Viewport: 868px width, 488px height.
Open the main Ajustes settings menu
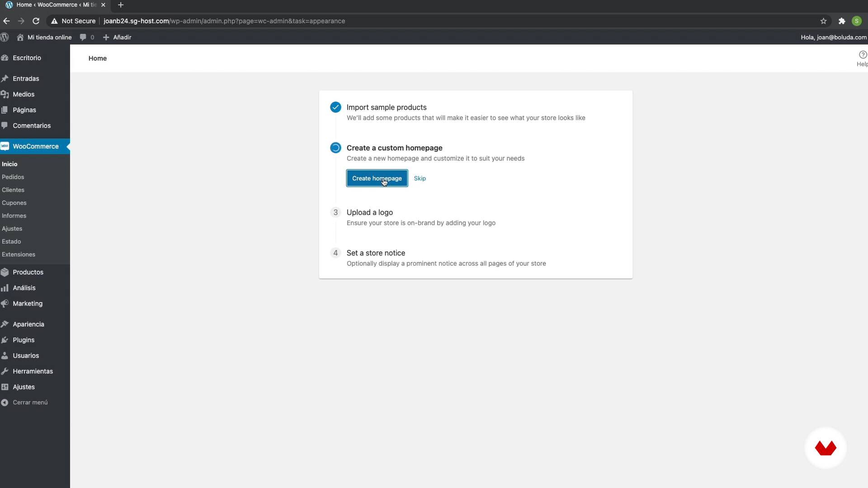pyautogui.click(x=24, y=387)
